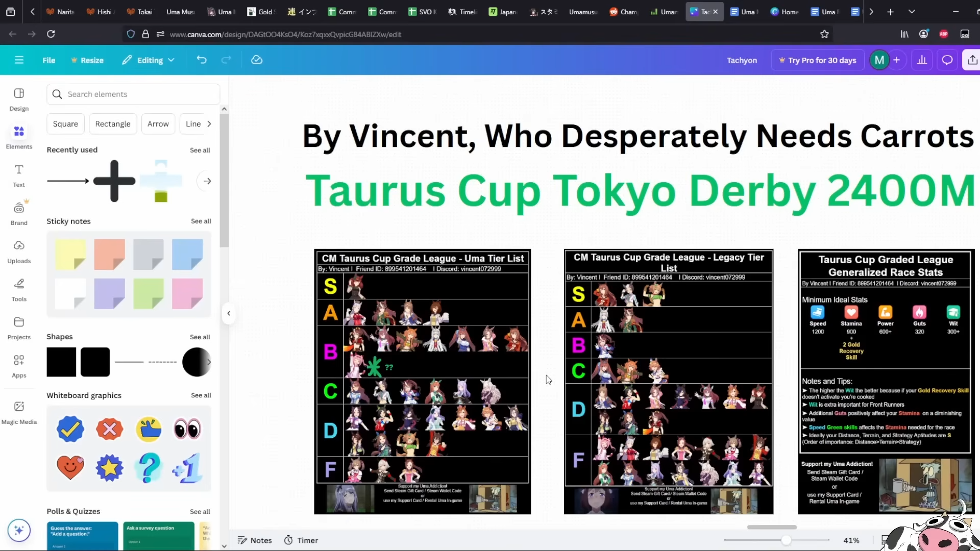This screenshot has width=980, height=551.
Task: Insert the blue checkmark graphic
Action: [x=70, y=429]
